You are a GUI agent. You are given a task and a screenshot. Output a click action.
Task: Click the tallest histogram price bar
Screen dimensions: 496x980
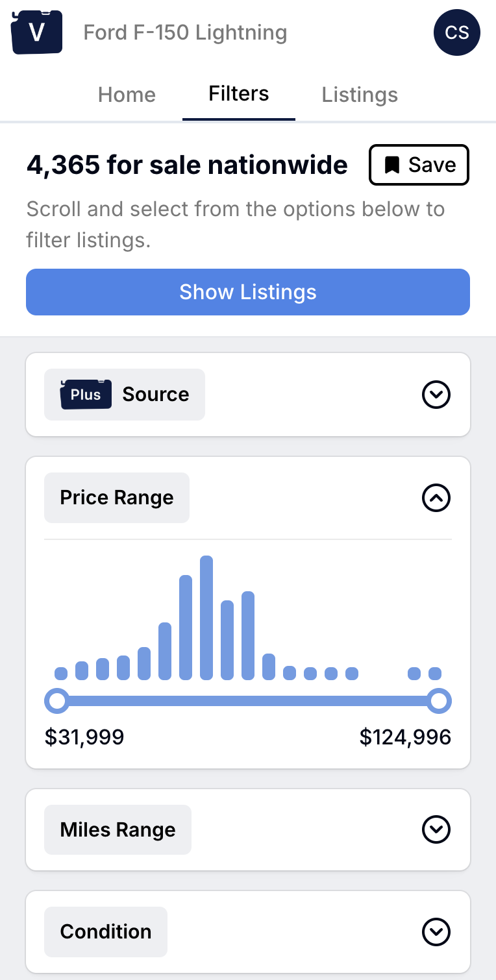point(206,618)
